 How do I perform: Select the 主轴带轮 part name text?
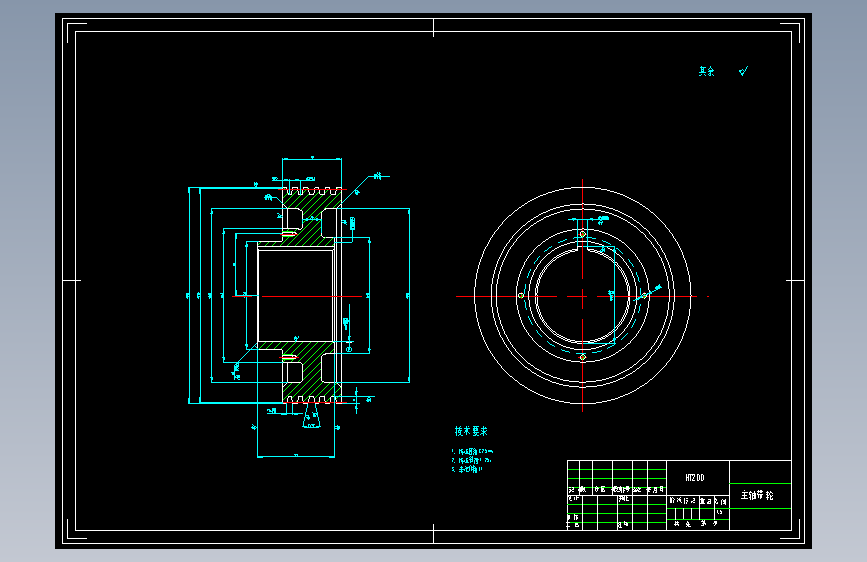pyautogui.click(x=757, y=495)
